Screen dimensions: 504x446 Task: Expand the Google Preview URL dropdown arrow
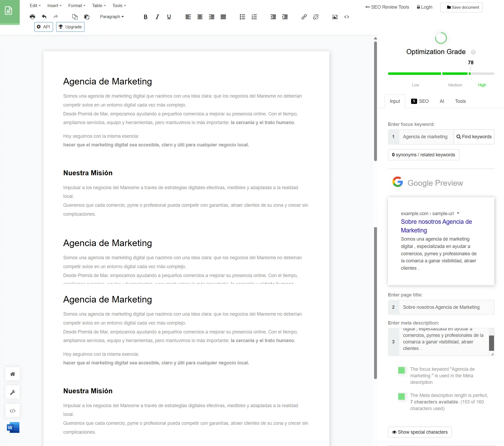(458, 213)
